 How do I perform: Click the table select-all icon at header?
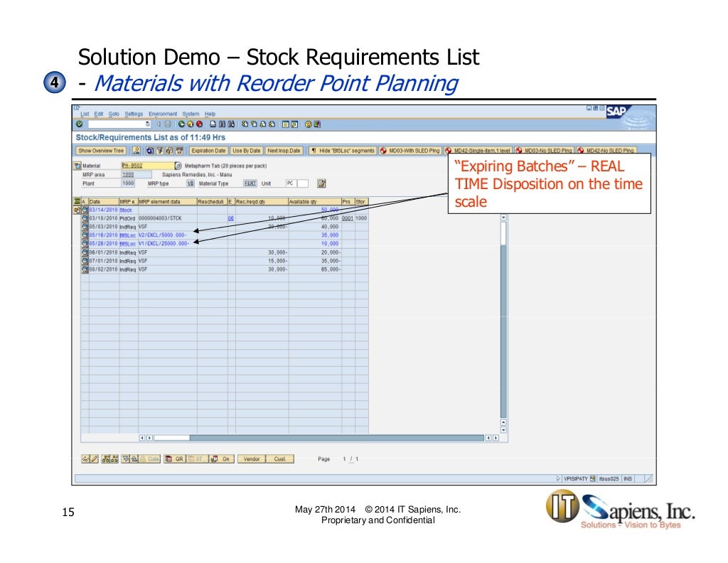click(77, 201)
